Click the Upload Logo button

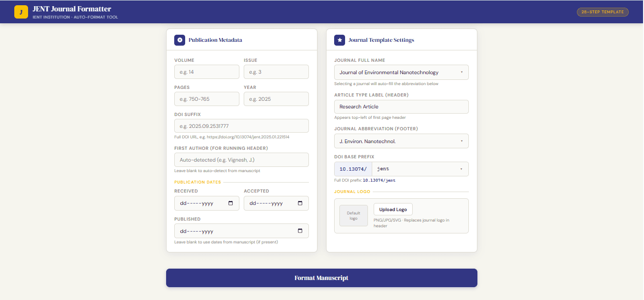[x=393, y=210]
